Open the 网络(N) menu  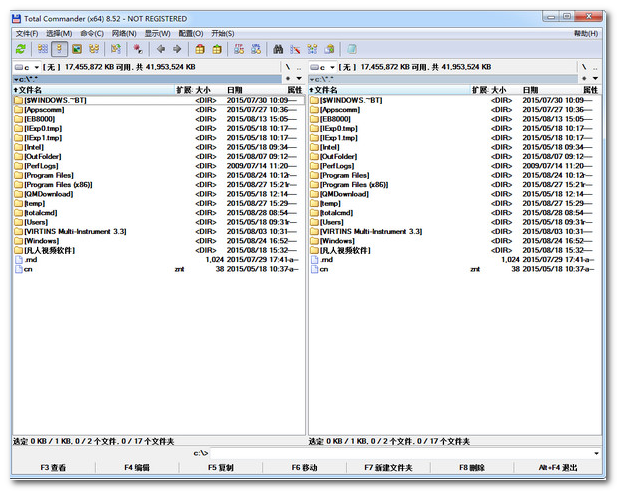[x=124, y=33]
